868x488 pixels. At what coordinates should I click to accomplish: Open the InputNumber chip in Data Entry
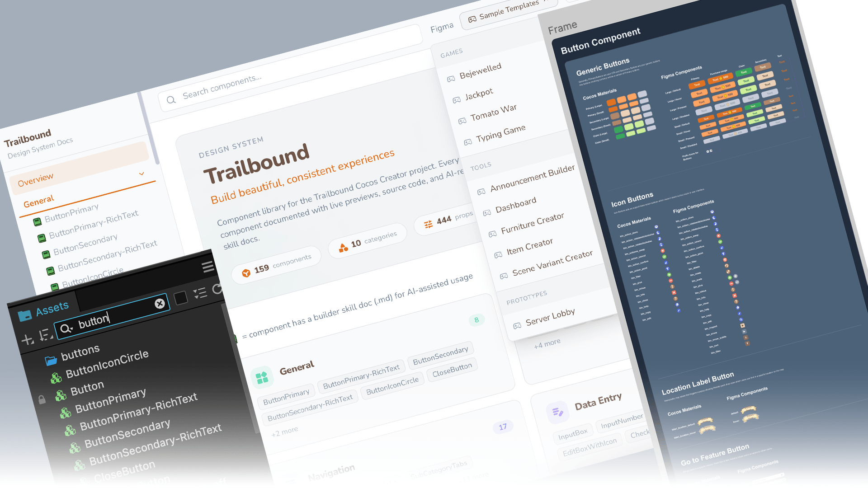click(x=622, y=421)
